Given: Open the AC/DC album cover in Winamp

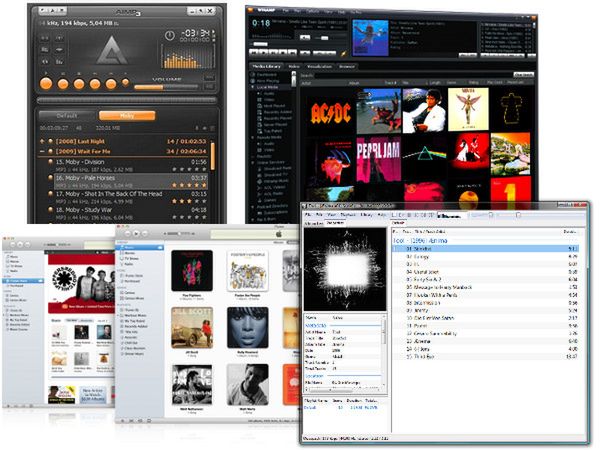Looking at the screenshot, I should tap(331, 113).
